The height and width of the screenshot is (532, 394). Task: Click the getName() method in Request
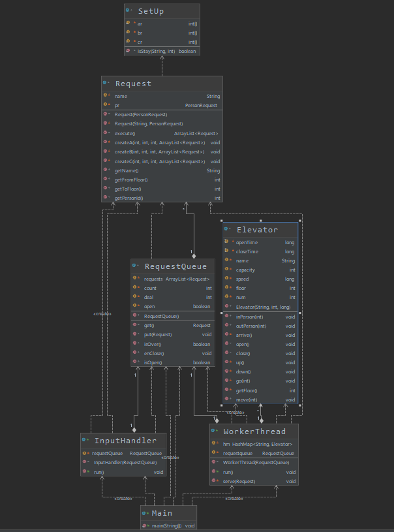pyautogui.click(x=162, y=170)
